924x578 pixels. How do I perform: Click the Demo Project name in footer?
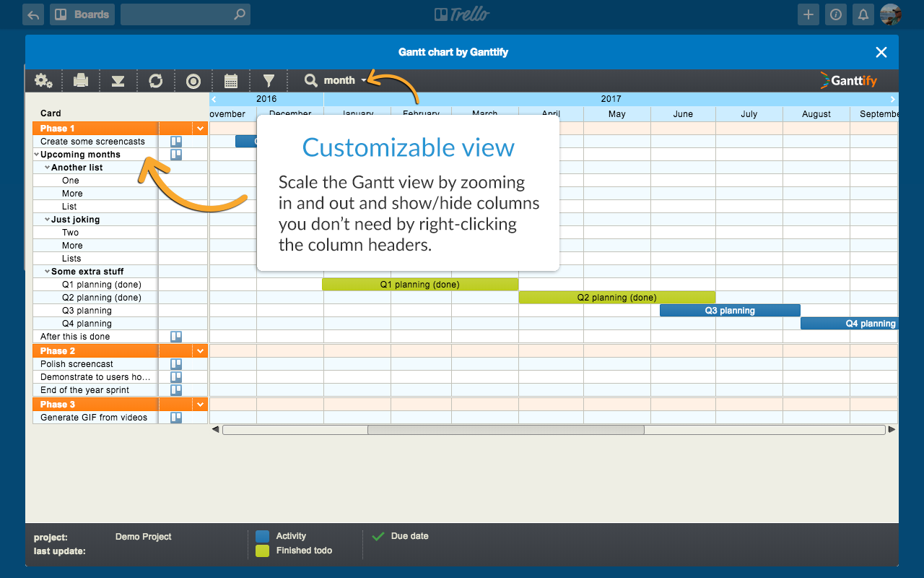[x=144, y=537]
